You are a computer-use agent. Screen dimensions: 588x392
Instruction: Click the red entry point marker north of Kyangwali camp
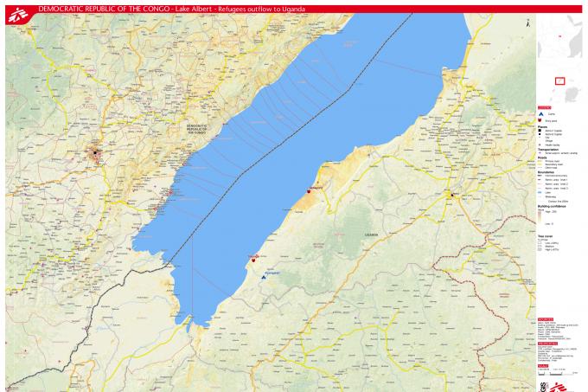(252, 258)
